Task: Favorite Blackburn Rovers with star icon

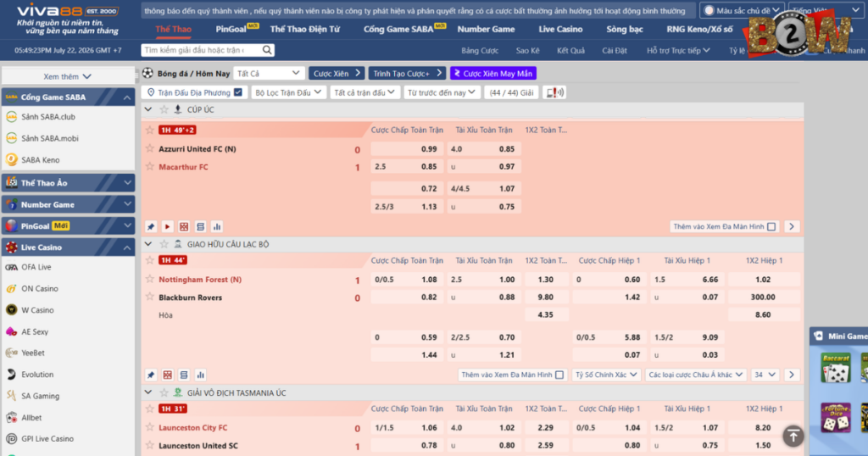Action: (149, 298)
